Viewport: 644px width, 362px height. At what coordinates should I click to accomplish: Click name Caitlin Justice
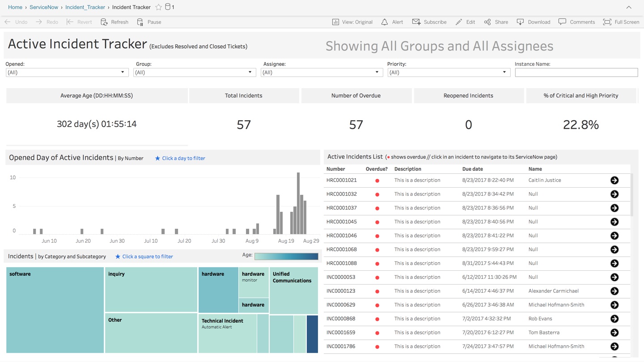pos(545,180)
